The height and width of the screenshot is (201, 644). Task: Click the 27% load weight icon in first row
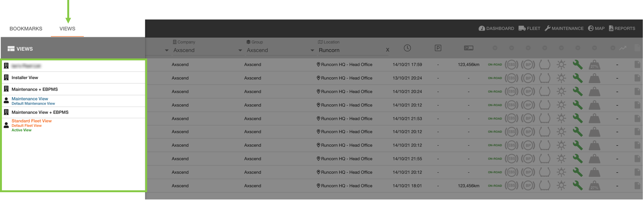[x=594, y=65]
